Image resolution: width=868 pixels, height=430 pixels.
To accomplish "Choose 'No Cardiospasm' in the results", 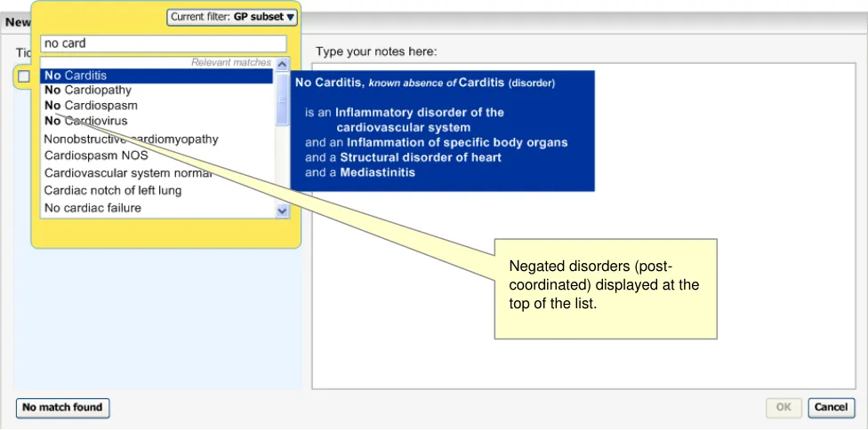I will point(91,105).
